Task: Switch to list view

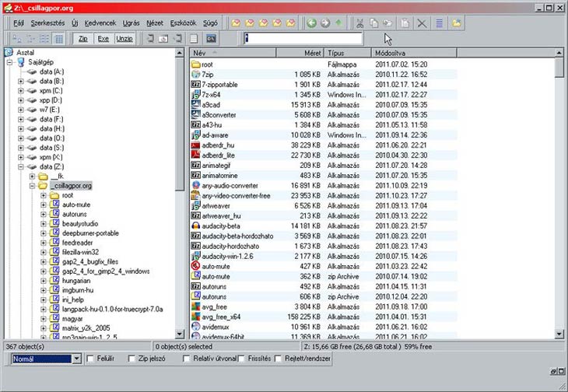Action: 44,38
